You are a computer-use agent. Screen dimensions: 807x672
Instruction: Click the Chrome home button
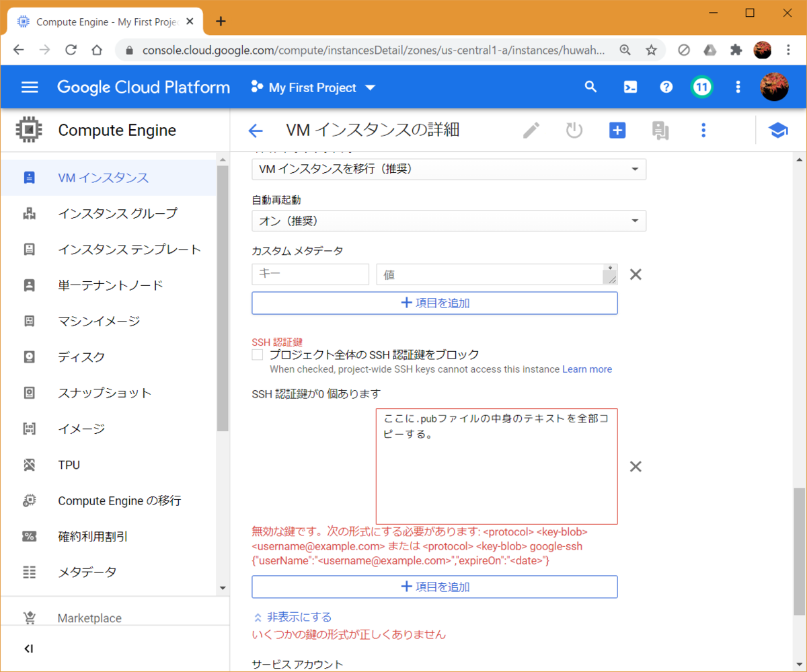coord(97,50)
